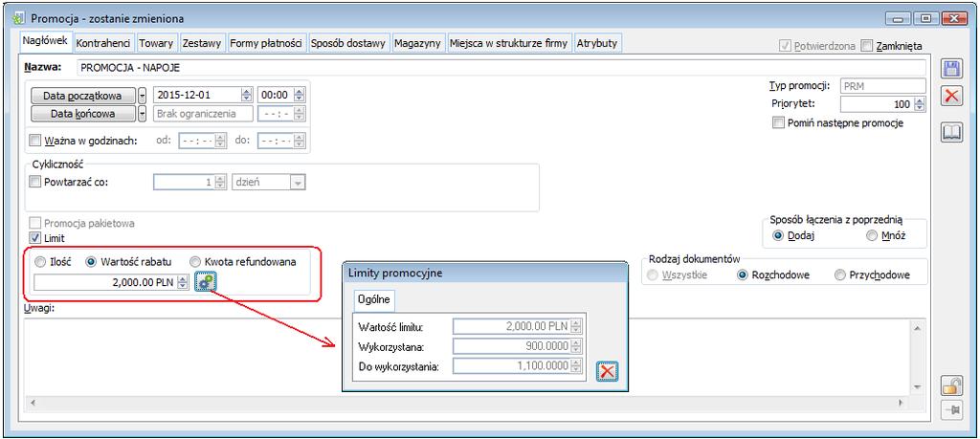The height and width of the screenshot is (439, 980).
Task: Toggle the Potwierdzona checkbox
Action: 785,46
